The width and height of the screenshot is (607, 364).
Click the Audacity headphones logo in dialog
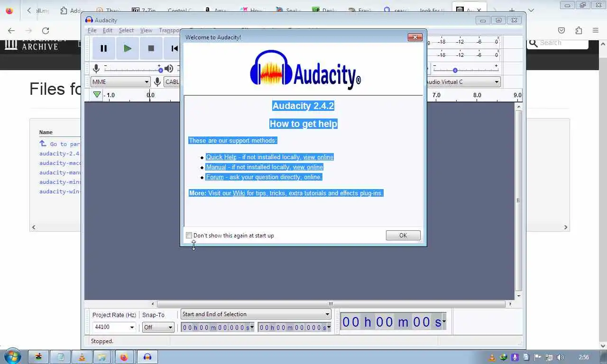271,69
